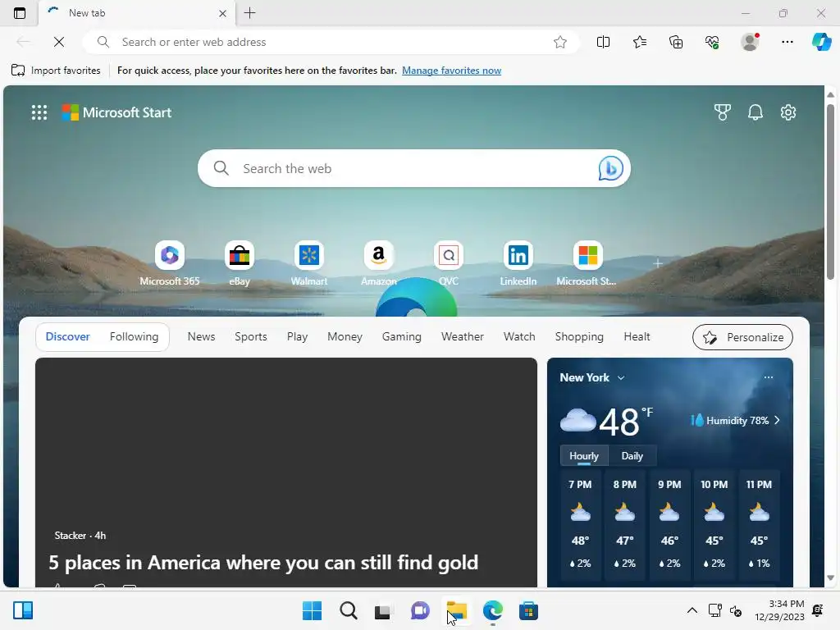
Task: Open the LinkedIn quick link
Action: 518,263
